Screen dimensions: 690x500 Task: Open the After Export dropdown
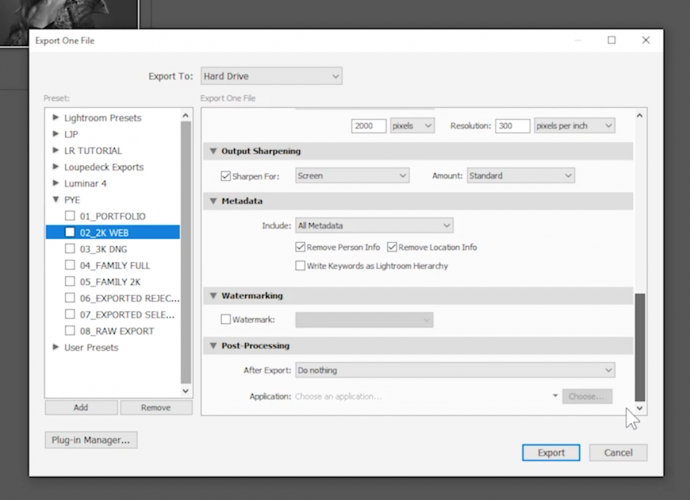pyautogui.click(x=454, y=370)
